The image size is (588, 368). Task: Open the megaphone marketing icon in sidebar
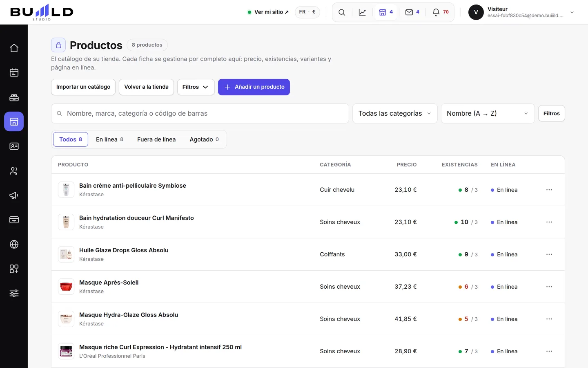pyautogui.click(x=14, y=195)
